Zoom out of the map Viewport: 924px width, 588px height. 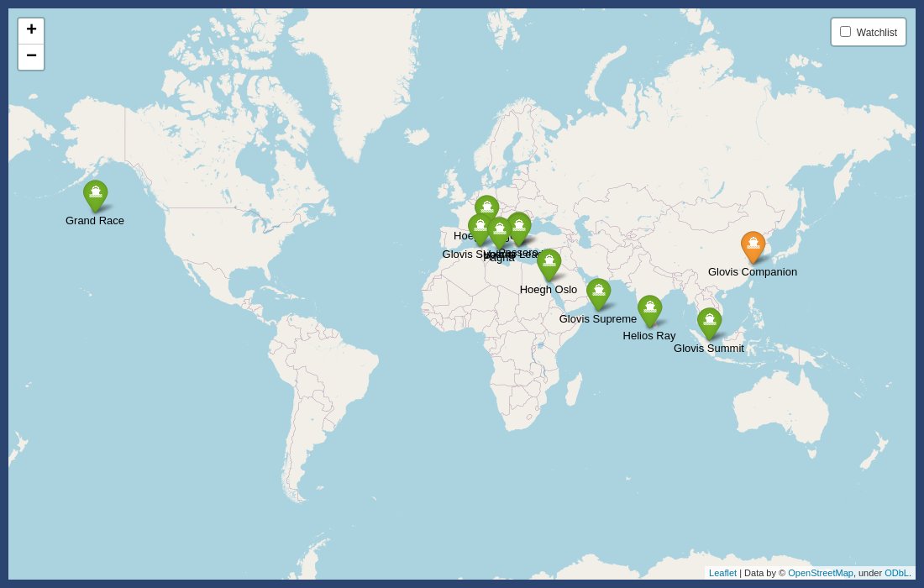31,57
